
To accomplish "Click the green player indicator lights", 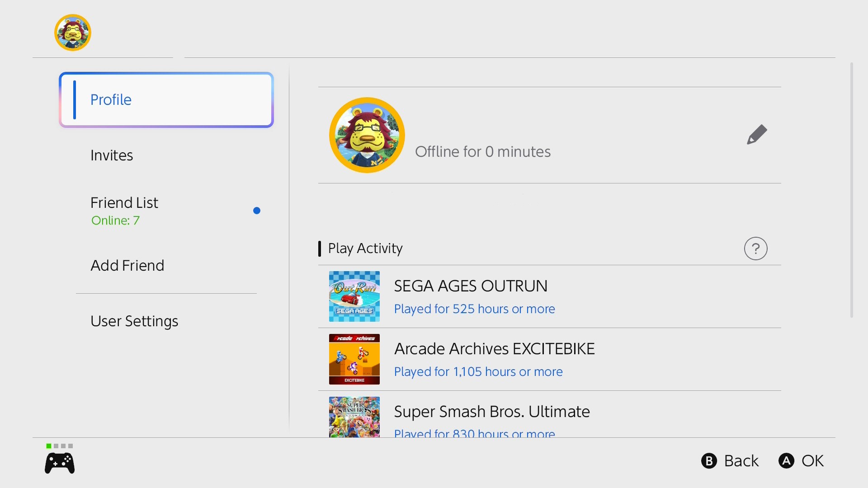I will click(60, 446).
